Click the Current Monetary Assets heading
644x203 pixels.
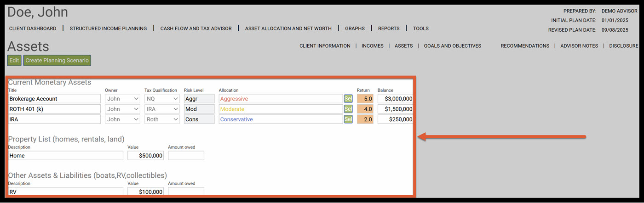tap(50, 82)
